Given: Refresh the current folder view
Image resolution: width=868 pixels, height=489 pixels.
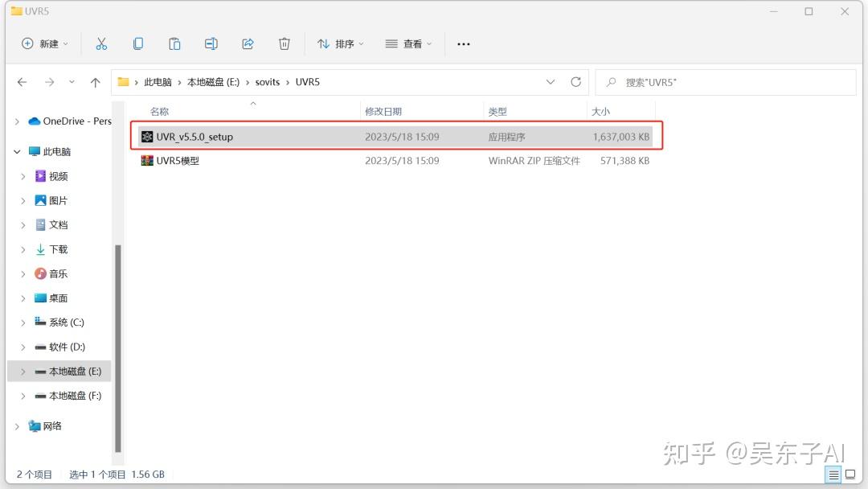Looking at the screenshot, I should click(575, 82).
